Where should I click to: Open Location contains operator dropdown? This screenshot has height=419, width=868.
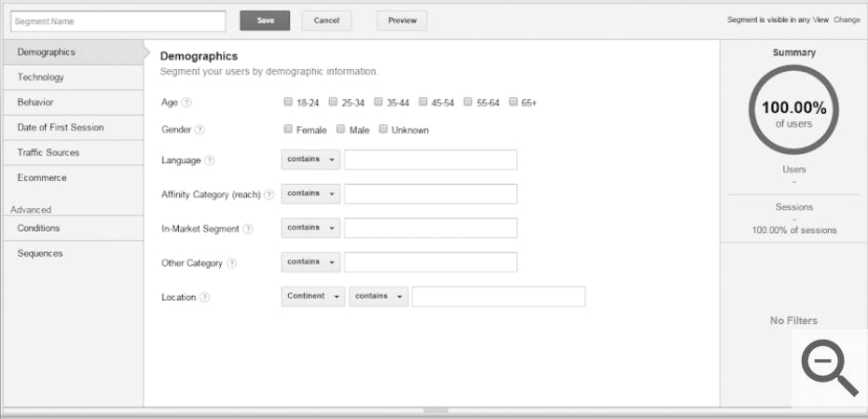pos(379,297)
